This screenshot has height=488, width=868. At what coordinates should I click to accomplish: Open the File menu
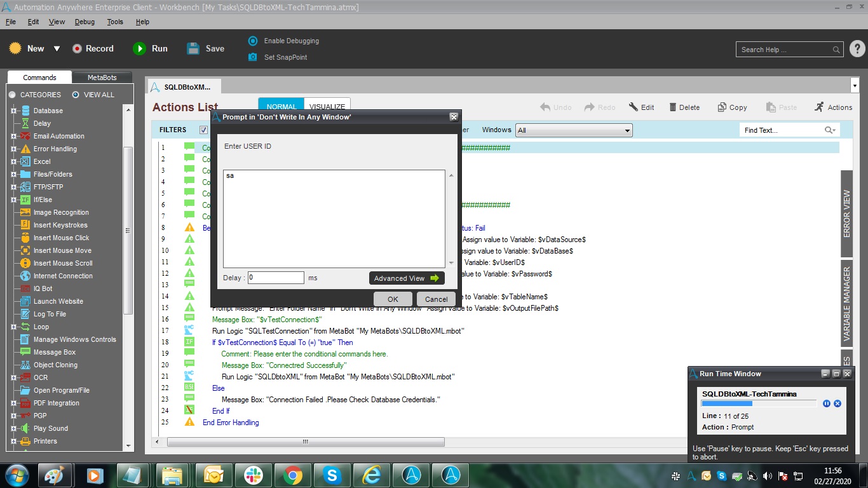[11, 22]
